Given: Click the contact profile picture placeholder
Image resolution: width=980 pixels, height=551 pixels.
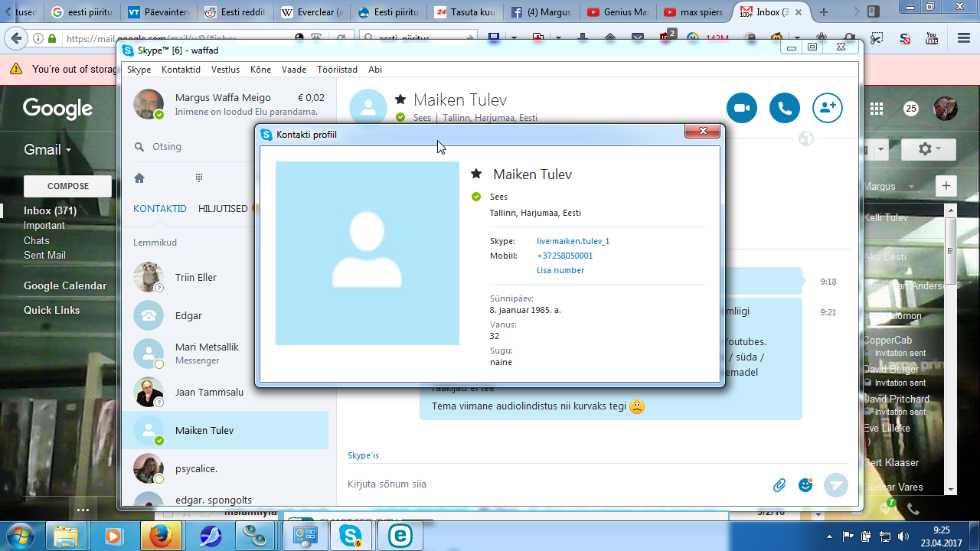Looking at the screenshot, I should point(367,253).
